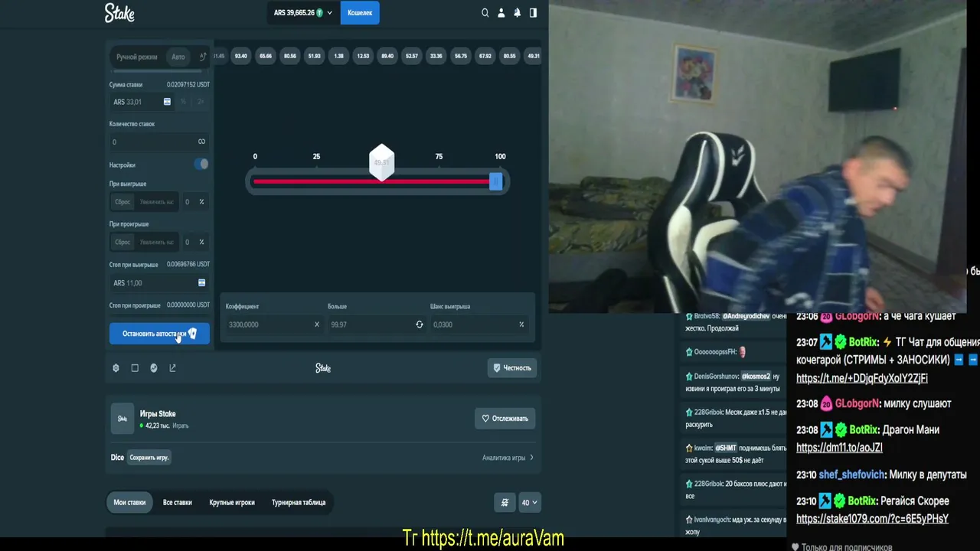Select Увеличить на under При проигрыше
Image resolution: width=980 pixels, height=551 pixels.
click(156, 242)
